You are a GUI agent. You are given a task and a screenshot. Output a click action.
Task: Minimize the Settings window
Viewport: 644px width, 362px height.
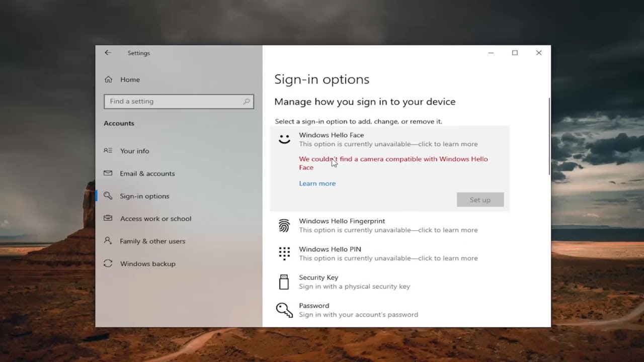(491, 53)
